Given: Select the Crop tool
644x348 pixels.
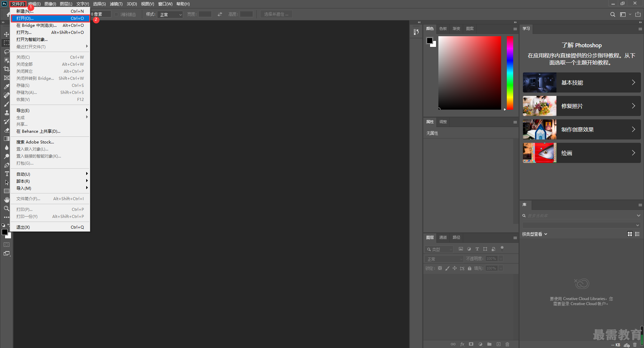Looking at the screenshot, I should point(6,69).
